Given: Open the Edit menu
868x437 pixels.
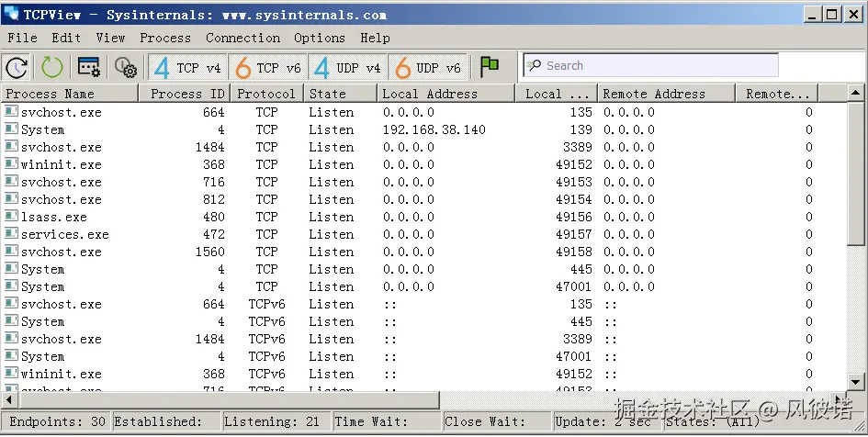Looking at the screenshot, I should [x=66, y=38].
